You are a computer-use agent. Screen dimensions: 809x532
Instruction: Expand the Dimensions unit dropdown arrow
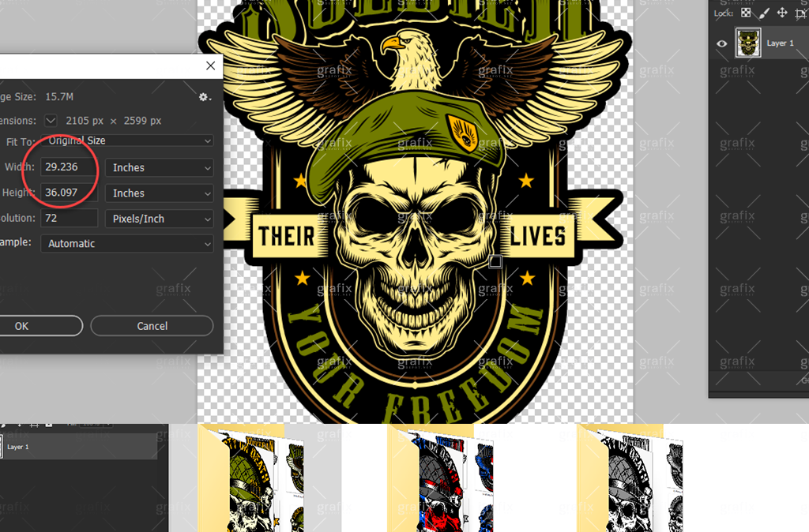(x=51, y=121)
